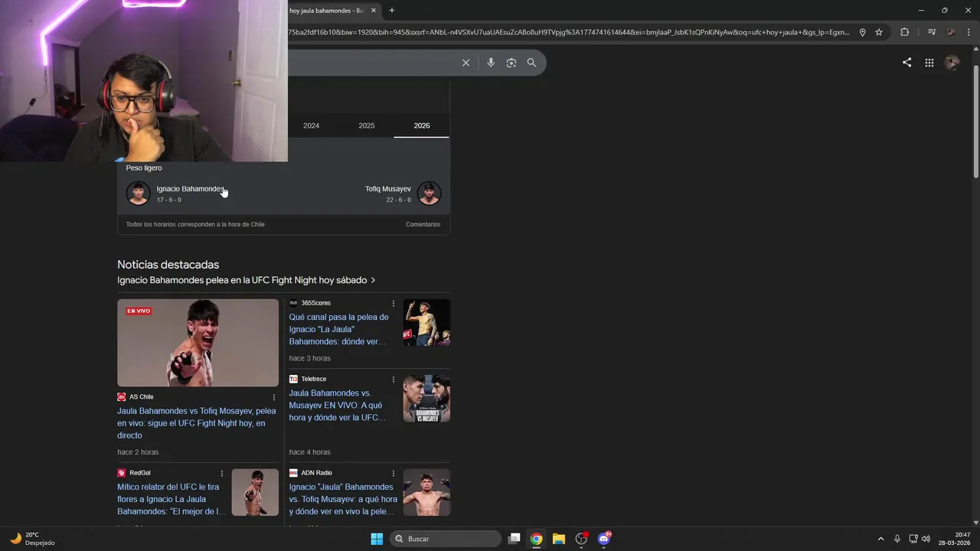This screenshot has height=551, width=980.
Task: Select the 2025 year tab
Action: click(367, 126)
